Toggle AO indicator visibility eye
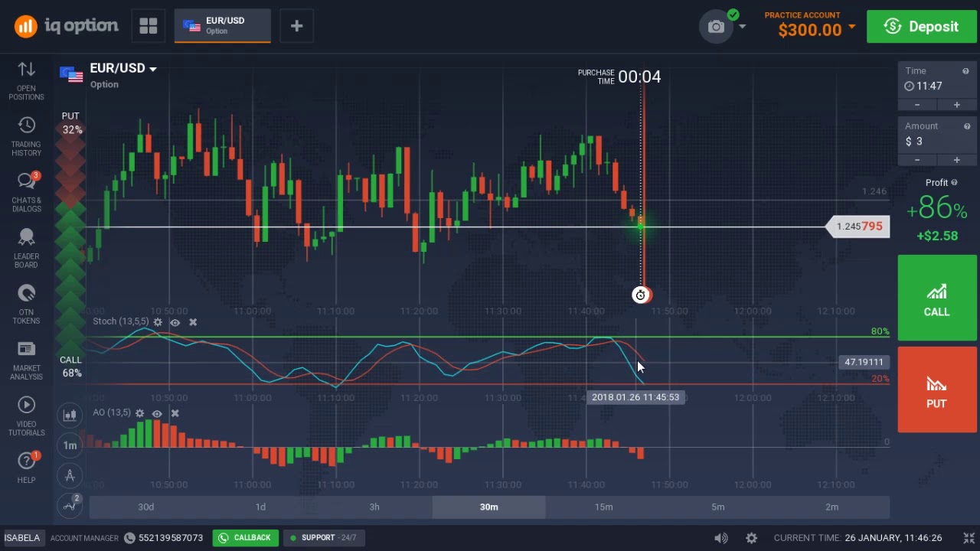 [157, 413]
